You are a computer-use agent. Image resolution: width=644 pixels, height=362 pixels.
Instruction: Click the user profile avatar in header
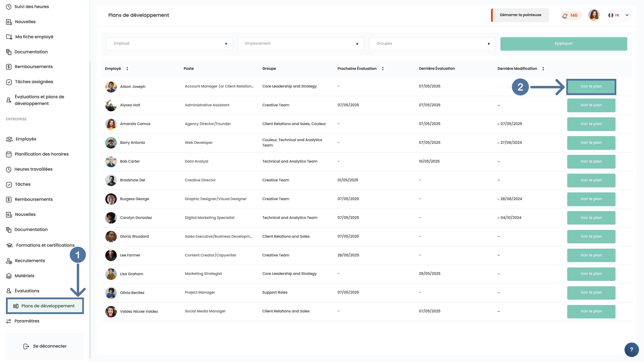pos(594,15)
